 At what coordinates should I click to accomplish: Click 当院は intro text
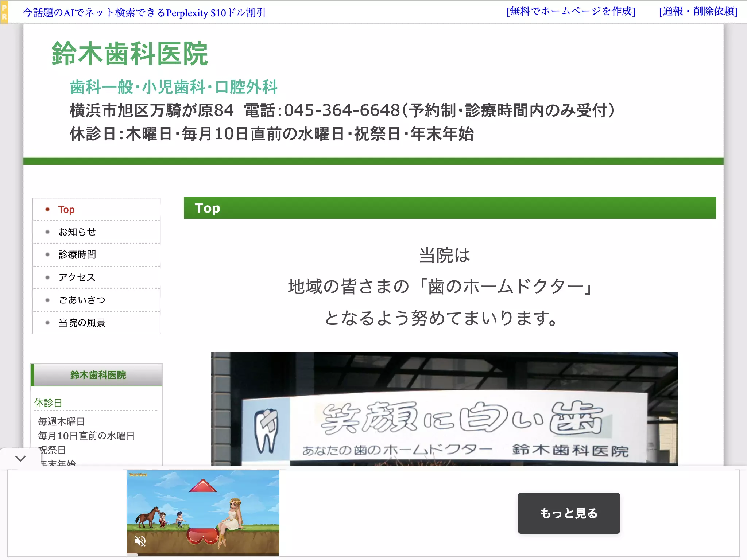(445, 255)
